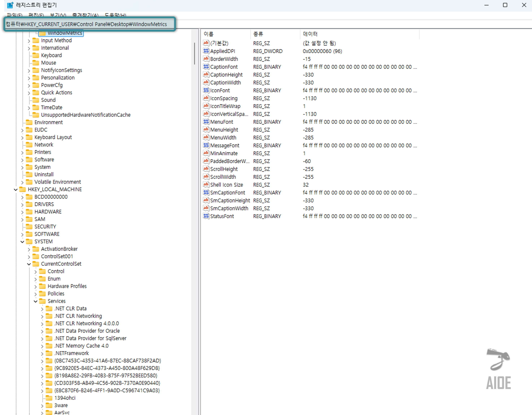Collapse the CurrentControlSet tree node
This screenshot has height=415, width=532.
click(x=29, y=264)
